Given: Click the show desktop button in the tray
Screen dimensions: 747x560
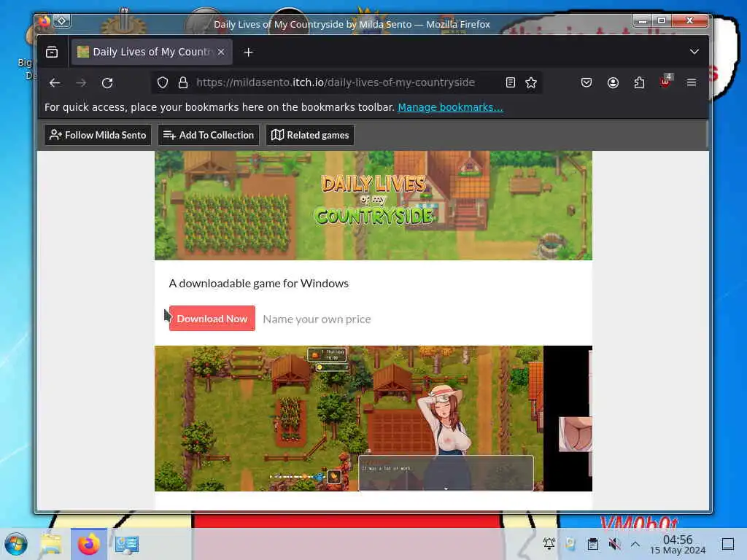Looking at the screenshot, I should [x=727, y=544].
